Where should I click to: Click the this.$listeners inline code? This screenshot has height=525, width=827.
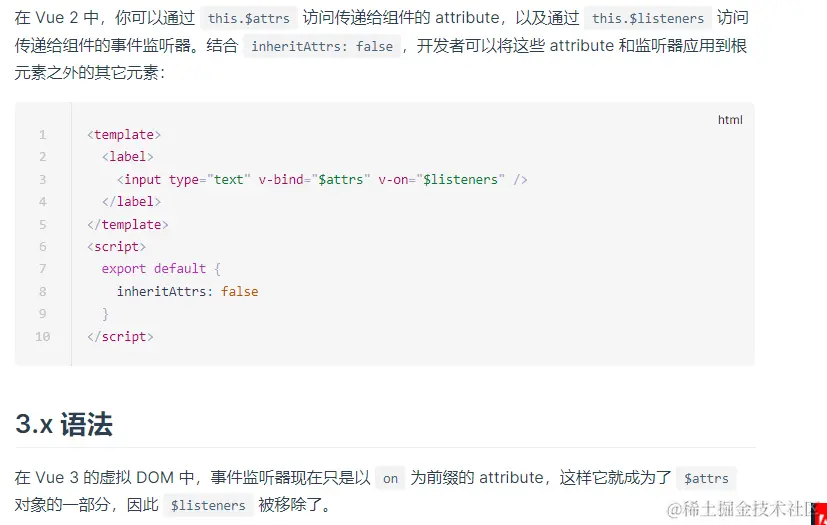[649, 19]
